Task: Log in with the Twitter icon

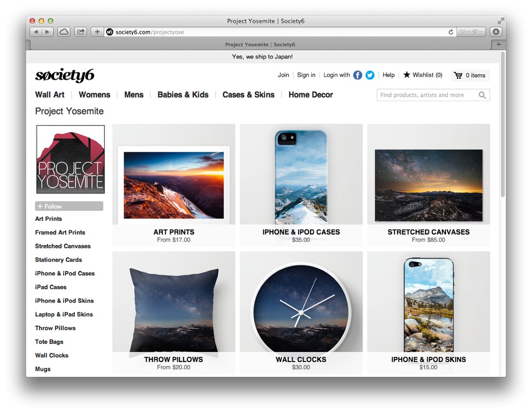Action: coord(370,75)
